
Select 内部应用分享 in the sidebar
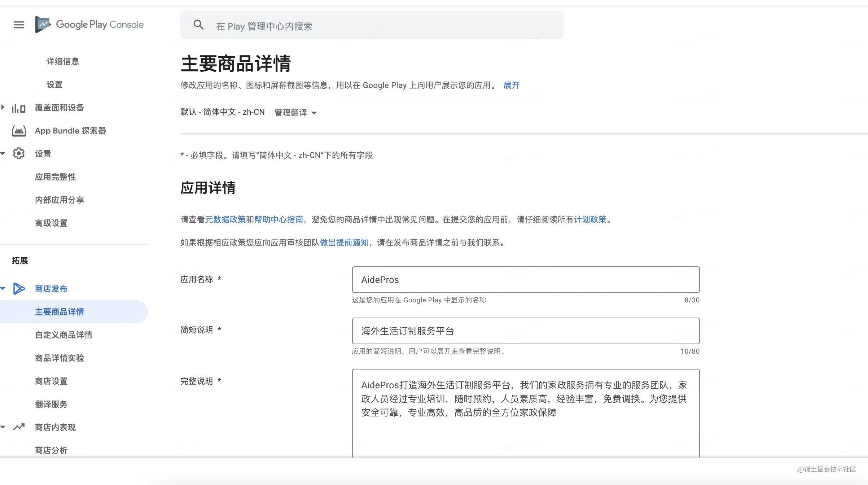pyautogui.click(x=60, y=200)
